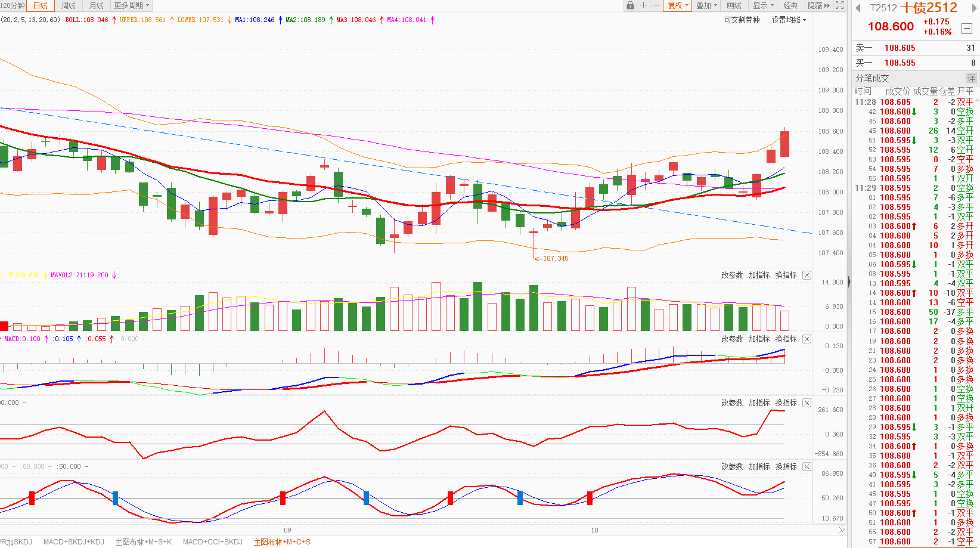Open the 复权 adjustment dropdown

[678, 5]
